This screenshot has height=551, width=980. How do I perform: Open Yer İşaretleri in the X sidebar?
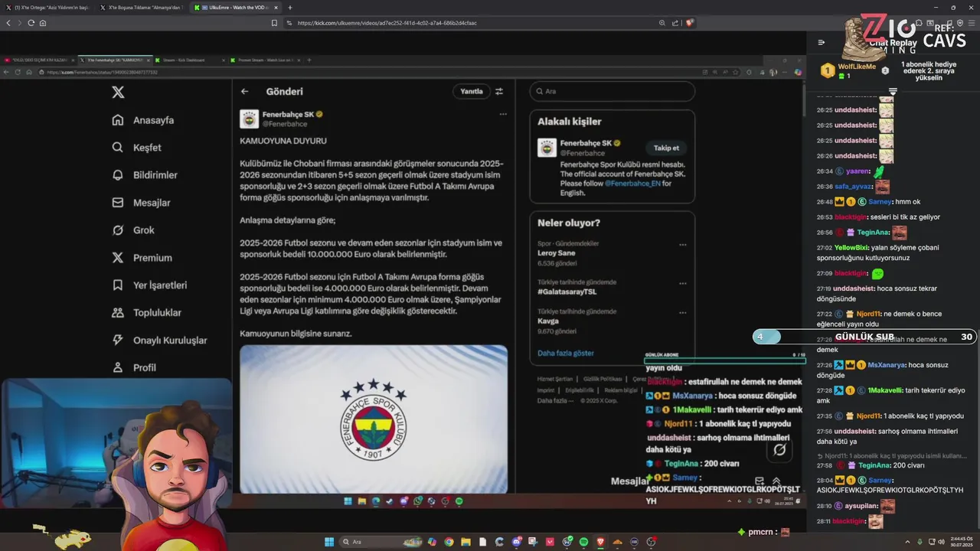(149, 285)
